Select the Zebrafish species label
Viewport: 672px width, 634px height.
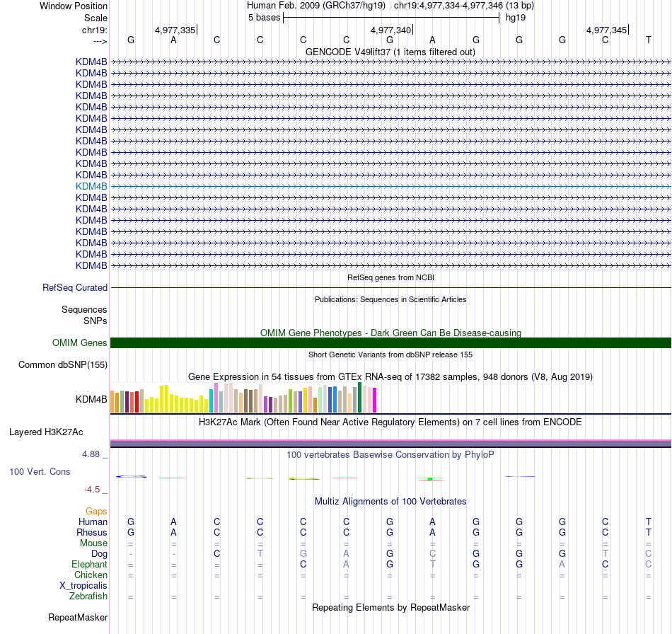pos(88,596)
